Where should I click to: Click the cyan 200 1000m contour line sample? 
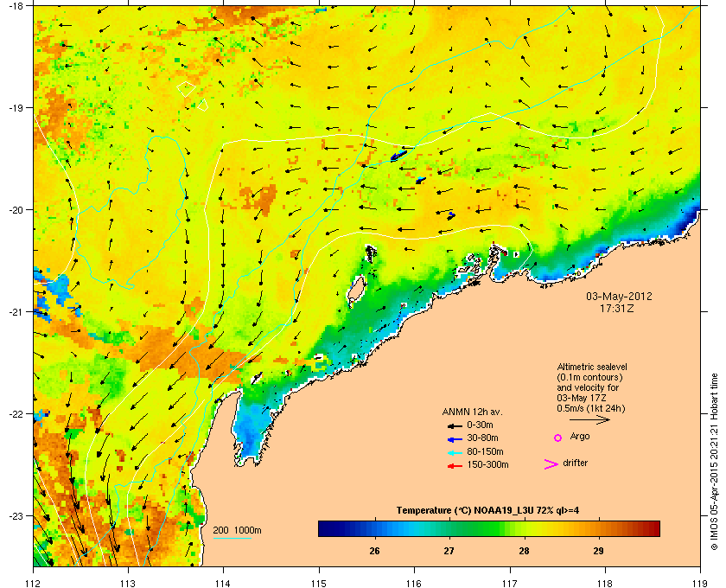coord(232,539)
